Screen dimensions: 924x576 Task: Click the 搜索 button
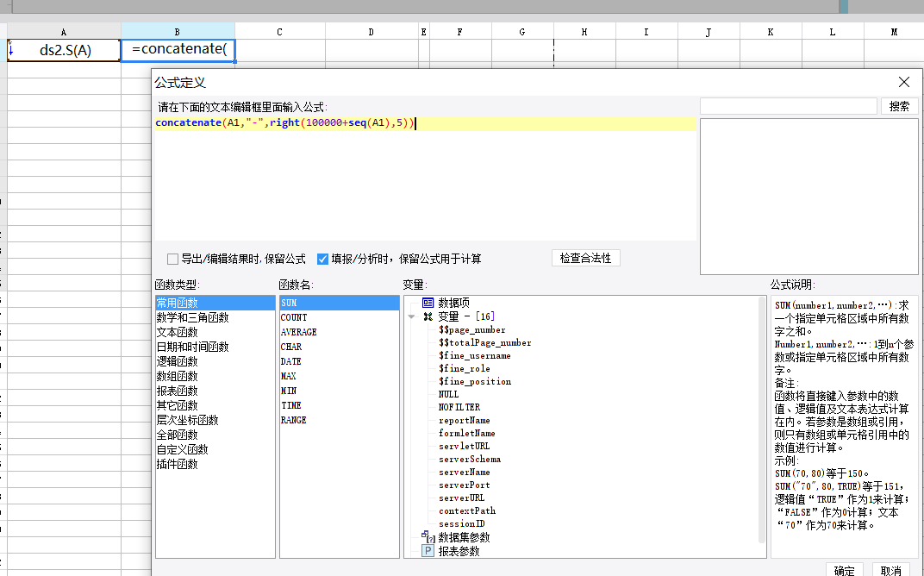click(899, 106)
